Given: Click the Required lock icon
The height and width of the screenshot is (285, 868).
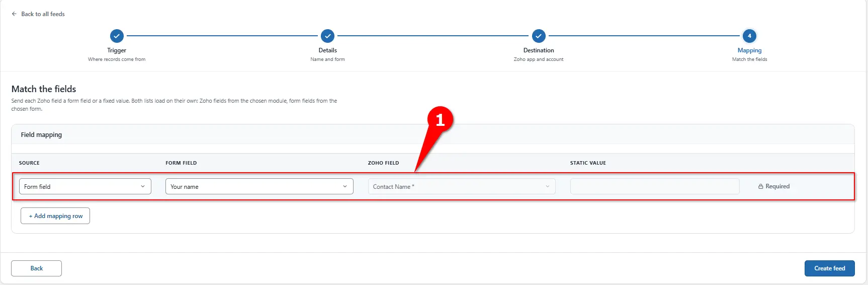Looking at the screenshot, I should tap(761, 186).
